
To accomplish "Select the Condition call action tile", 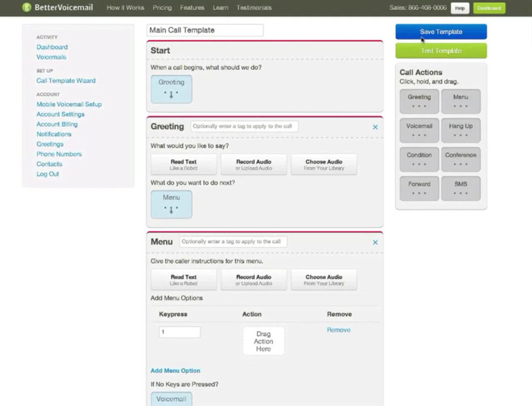I will [419, 159].
